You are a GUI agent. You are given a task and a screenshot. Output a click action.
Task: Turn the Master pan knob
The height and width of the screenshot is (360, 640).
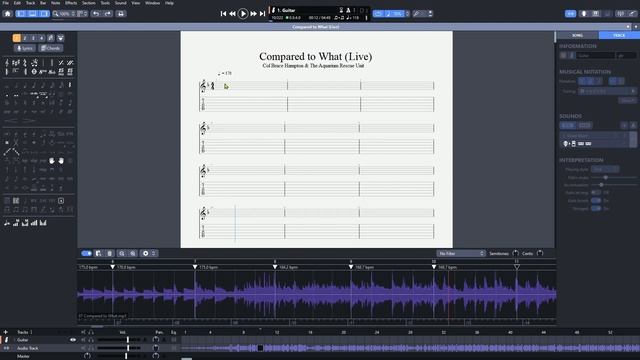click(156, 356)
